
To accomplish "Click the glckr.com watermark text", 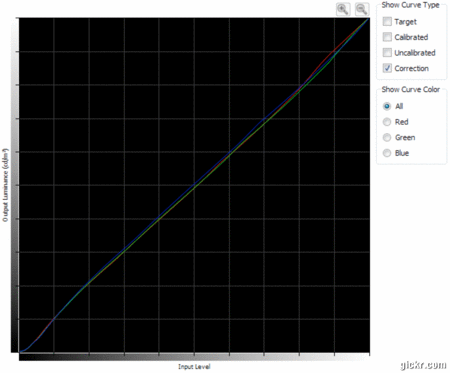I will pos(423,365).
